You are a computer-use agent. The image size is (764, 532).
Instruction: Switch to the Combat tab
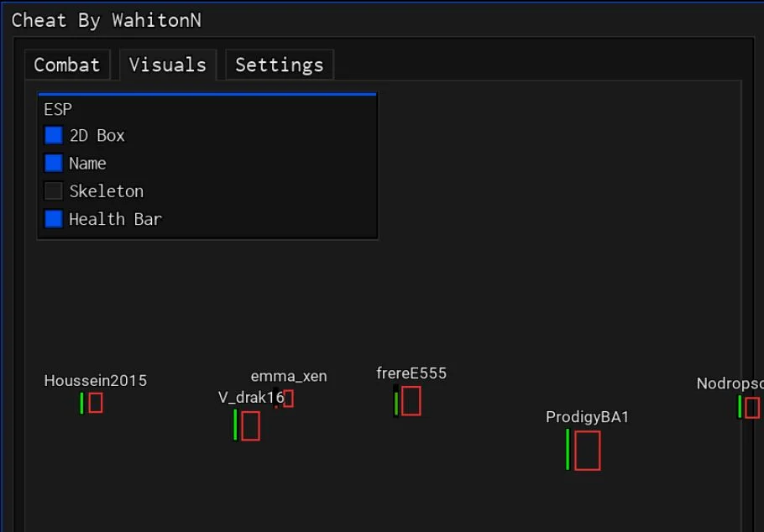coord(67,65)
